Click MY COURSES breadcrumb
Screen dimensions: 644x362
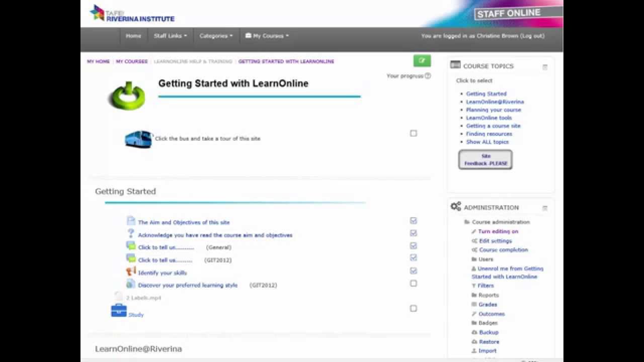pos(132,61)
